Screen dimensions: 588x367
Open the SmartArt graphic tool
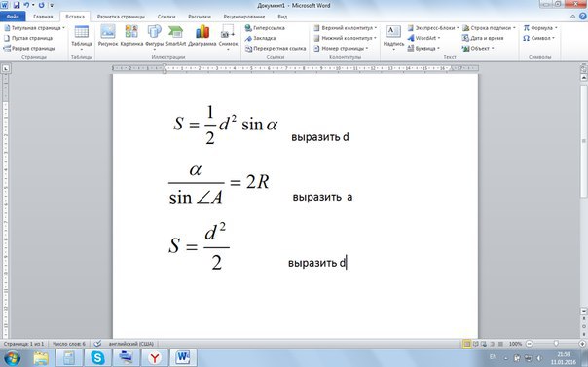[176, 36]
